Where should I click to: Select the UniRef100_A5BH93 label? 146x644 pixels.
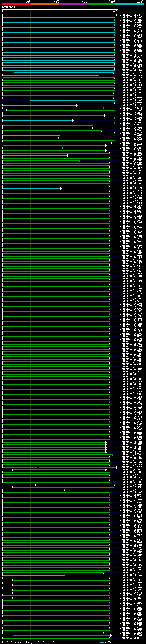click(131, 103)
